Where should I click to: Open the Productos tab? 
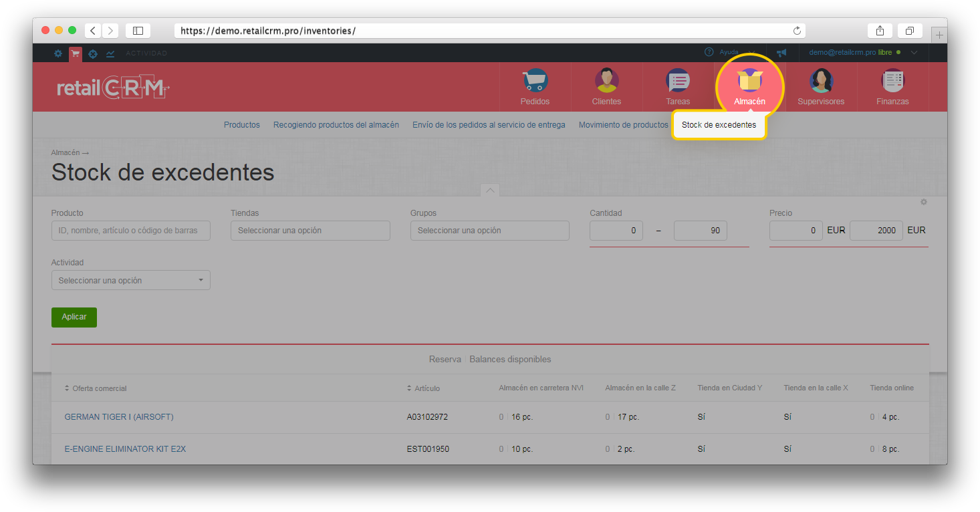[242, 125]
